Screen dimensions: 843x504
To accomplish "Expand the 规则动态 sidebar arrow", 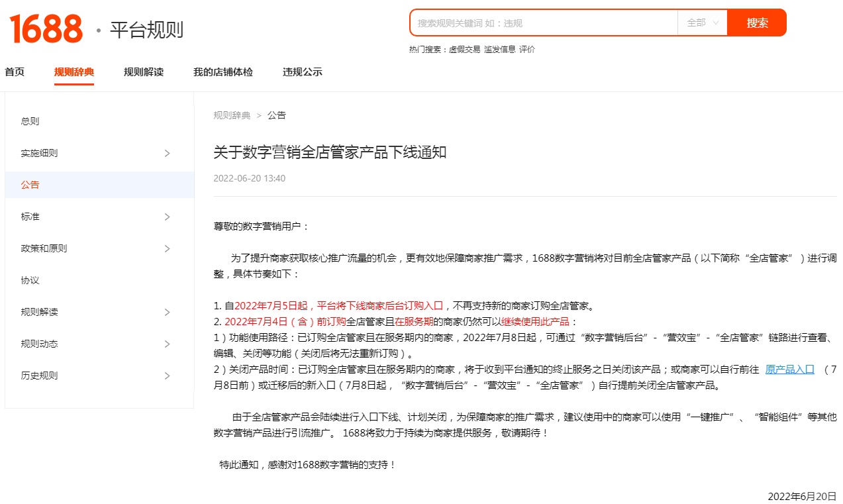I will point(167,344).
